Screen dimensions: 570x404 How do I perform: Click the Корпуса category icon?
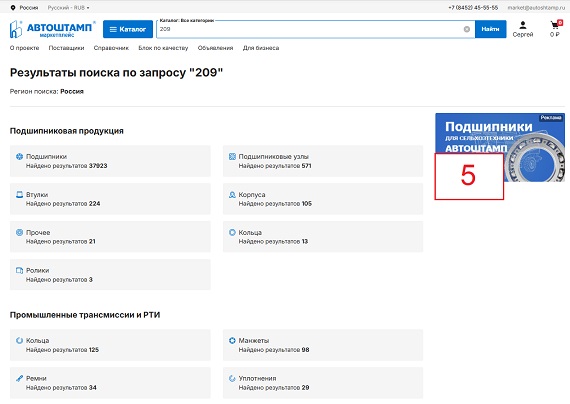232,195
